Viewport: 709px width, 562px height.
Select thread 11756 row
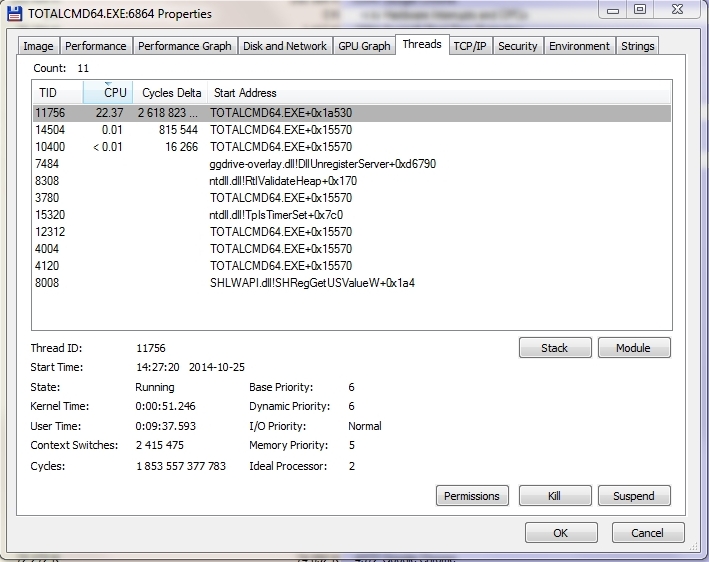point(352,113)
